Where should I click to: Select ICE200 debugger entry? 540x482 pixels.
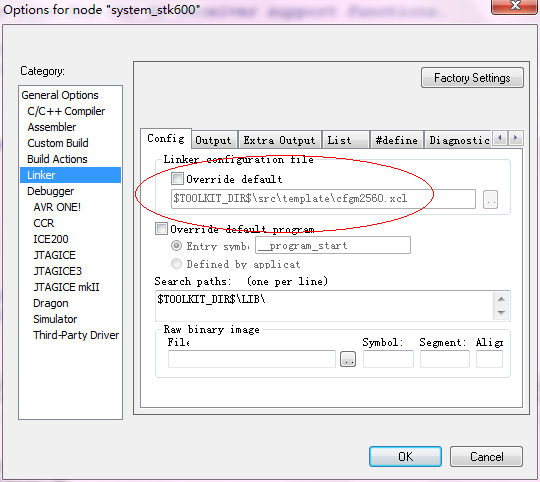tap(51, 239)
